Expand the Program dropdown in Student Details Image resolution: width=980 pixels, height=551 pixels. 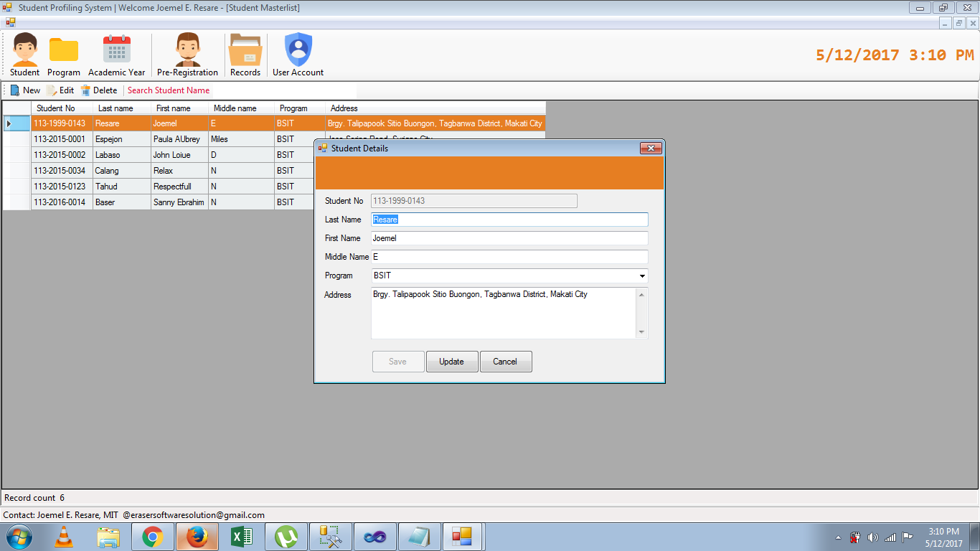(x=642, y=275)
